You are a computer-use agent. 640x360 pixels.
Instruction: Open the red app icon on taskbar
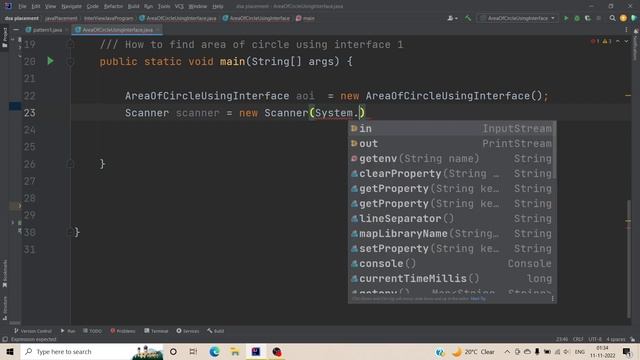(277, 351)
